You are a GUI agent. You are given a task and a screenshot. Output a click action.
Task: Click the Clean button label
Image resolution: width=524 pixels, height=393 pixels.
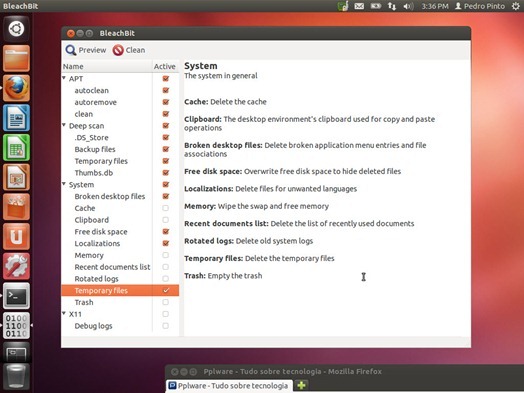pos(135,50)
